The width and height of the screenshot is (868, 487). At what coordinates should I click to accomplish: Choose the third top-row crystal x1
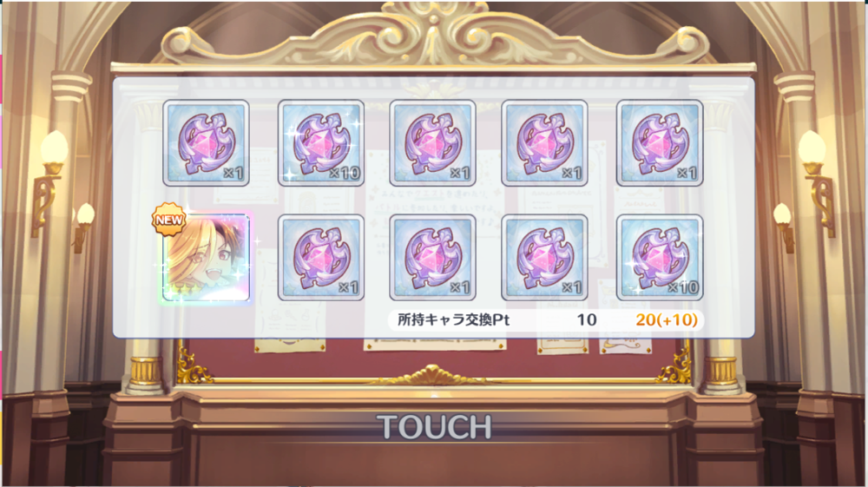click(x=433, y=142)
